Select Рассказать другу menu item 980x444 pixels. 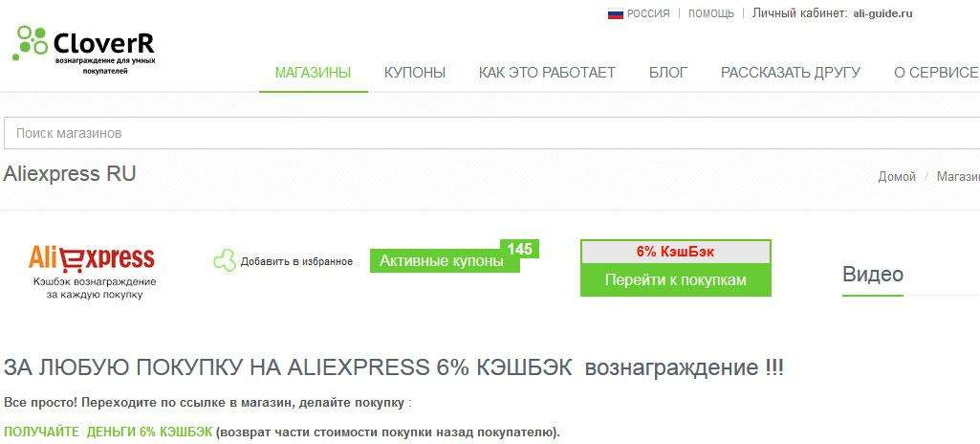click(791, 73)
